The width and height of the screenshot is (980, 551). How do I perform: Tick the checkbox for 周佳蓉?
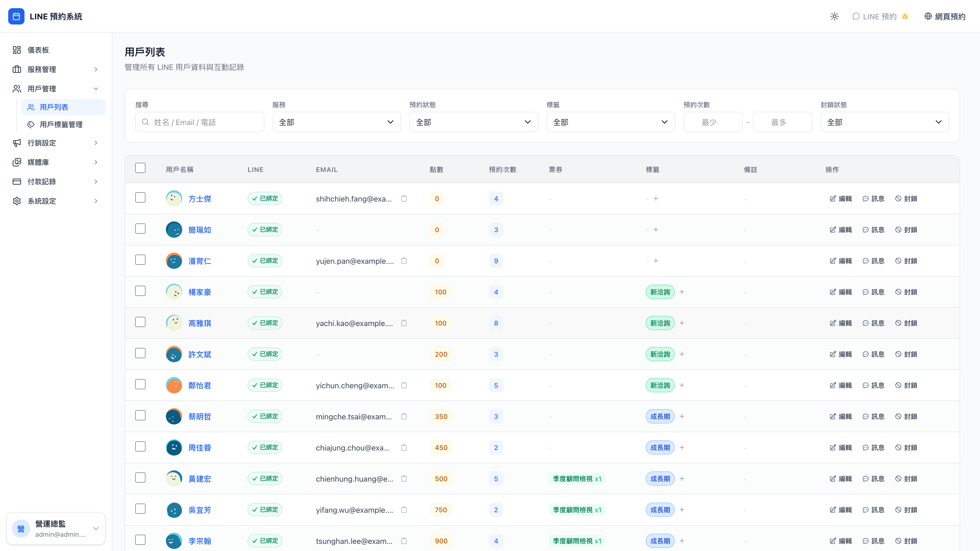click(140, 447)
